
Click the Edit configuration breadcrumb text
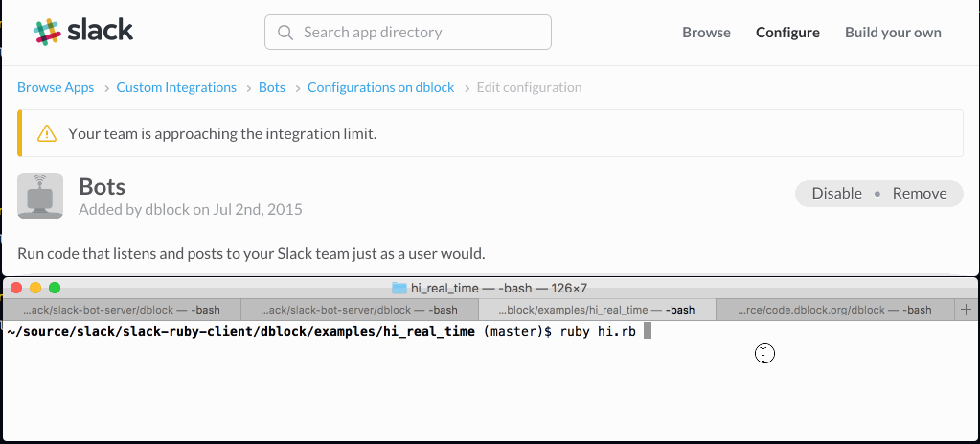529,87
